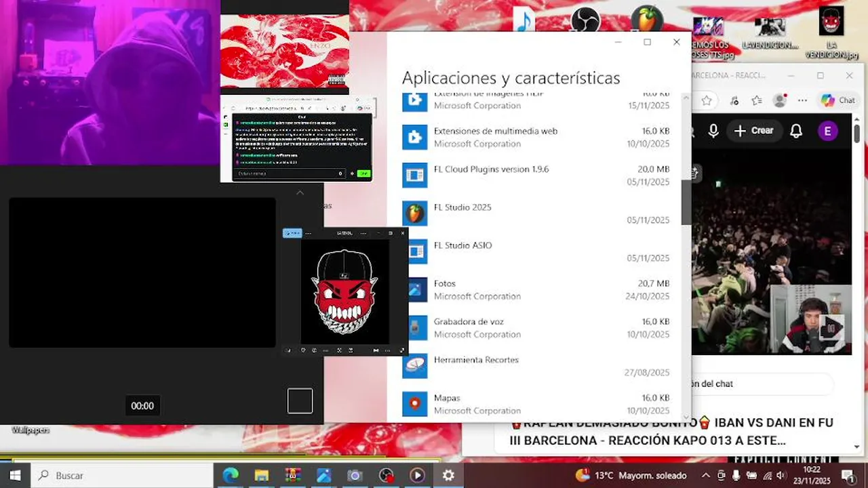The width and height of the screenshot is (868, 488).
Task: Open Photos app from taskbar
Action: point(324,476)
